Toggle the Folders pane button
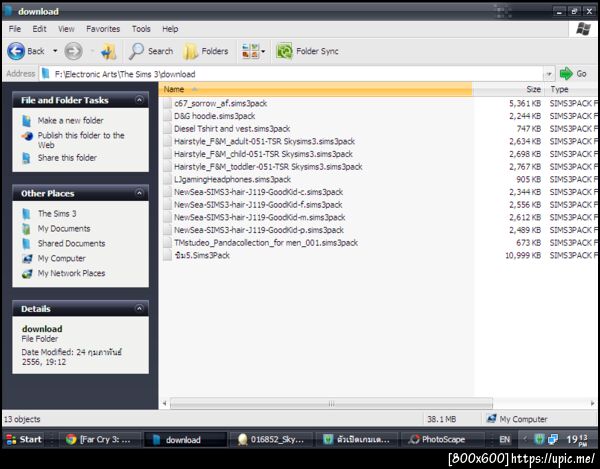The image size is (600, 469). (205, 51)
